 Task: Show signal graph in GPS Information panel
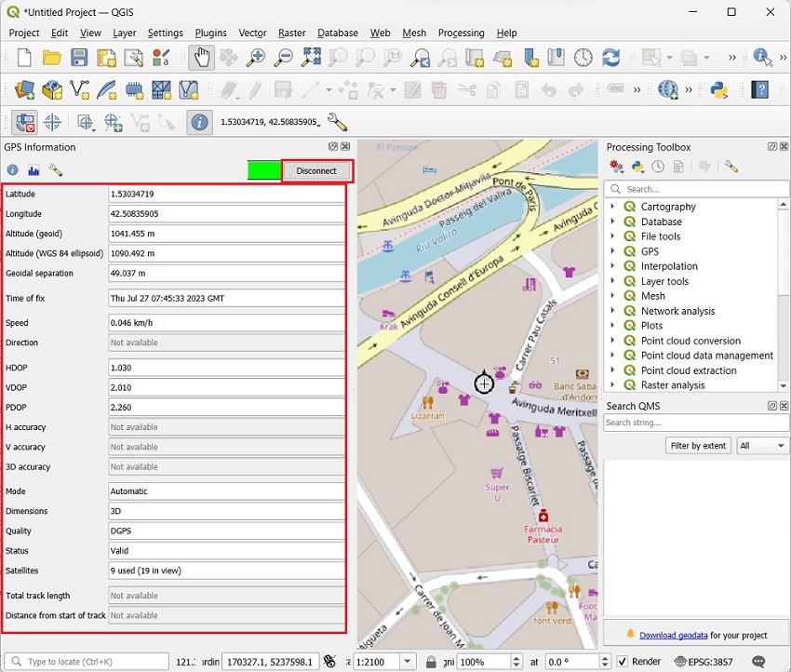pos(34,170)
